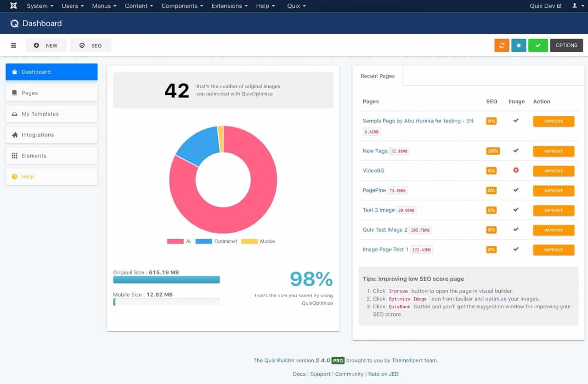
Task: Open Sample Page by Abu Huraira link
Action: pos(418,121)
